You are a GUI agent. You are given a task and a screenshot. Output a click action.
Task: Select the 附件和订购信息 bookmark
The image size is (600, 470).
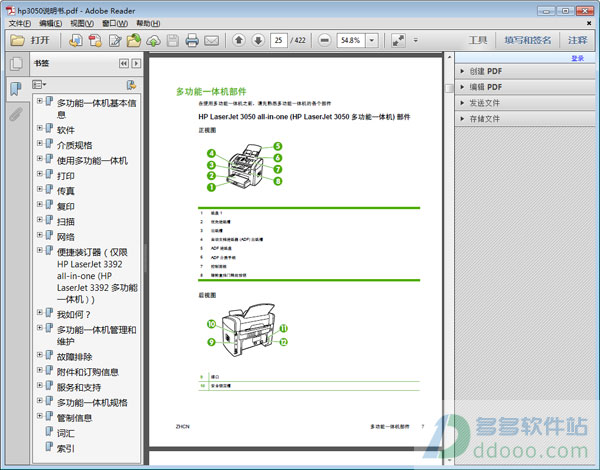point(88,372)
